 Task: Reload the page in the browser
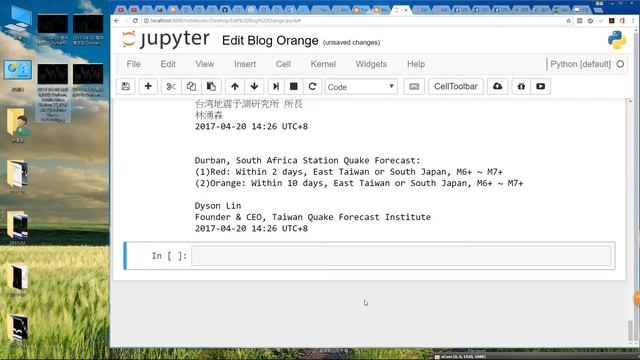click(x=135, y=20)
